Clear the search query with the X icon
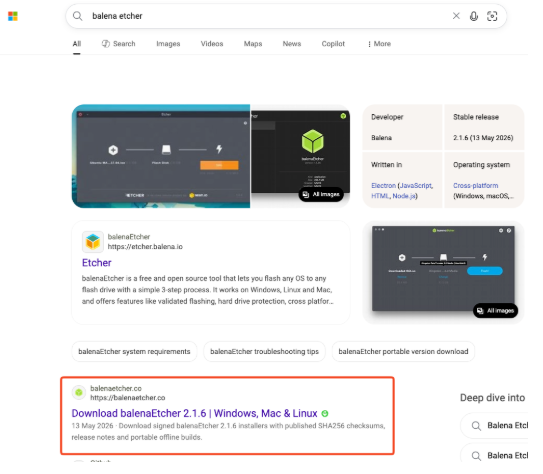 pyautogui.click(x=456, y=16)
